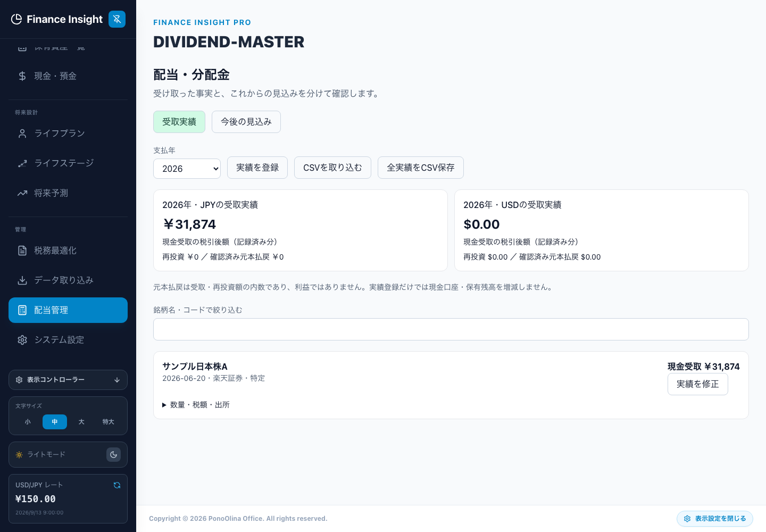Viewport: 766px width, 532px height.
Task: Click the large ¥31,874 JPY total
Action: (x=189, y=225)
